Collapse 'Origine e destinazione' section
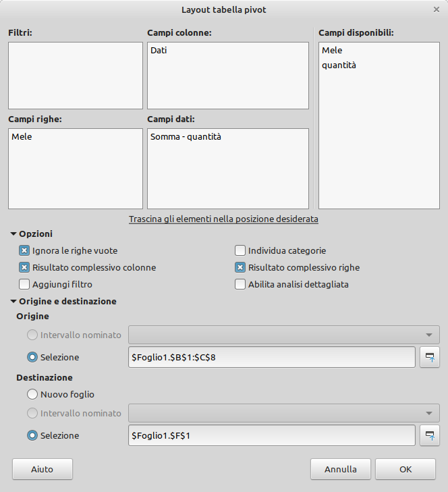Screen dimensions: 448x492 (13, 302)
